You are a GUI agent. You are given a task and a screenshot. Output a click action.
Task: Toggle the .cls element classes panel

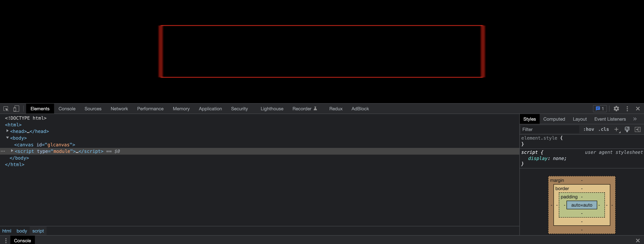coord(604,129)
